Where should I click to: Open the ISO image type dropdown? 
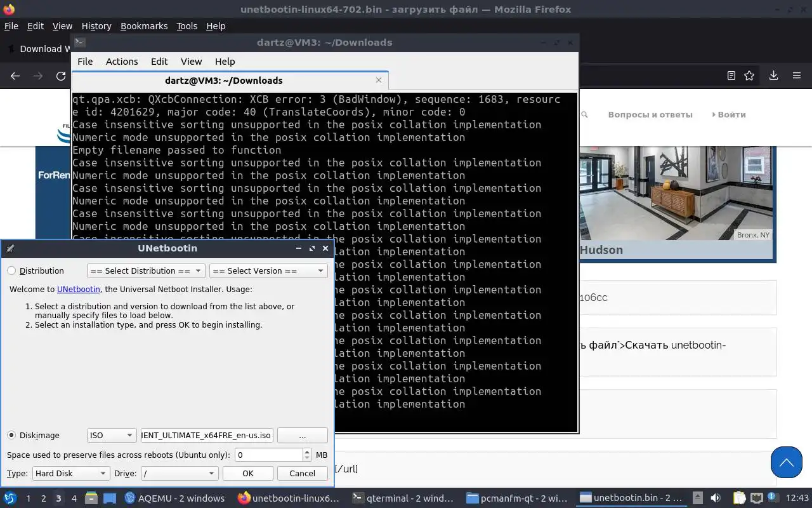click(x=112, y=435)
